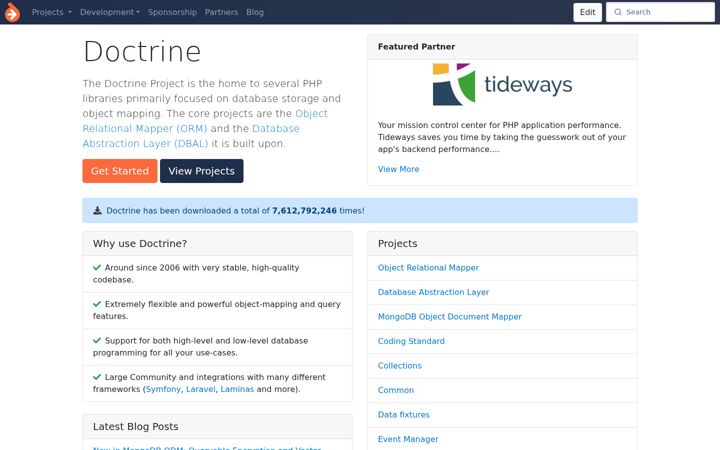
Task: Open MongoDB Object Document Mapper link
Action: 450,317
